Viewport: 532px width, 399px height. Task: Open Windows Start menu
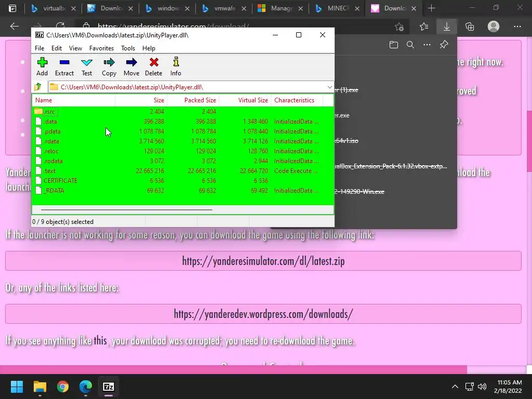click(17, 387)
